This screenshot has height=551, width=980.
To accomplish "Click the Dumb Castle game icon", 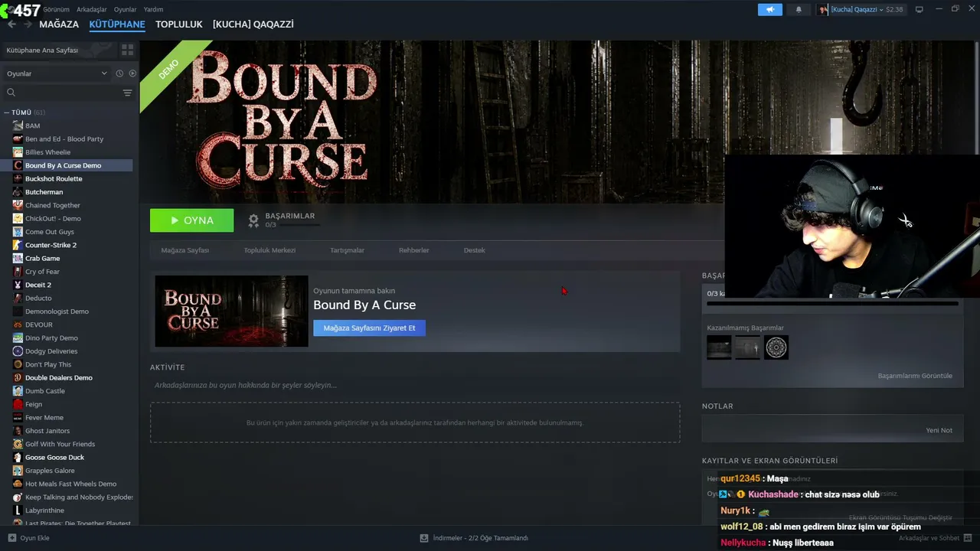I will pyautogui.click(x=18, y=391).
